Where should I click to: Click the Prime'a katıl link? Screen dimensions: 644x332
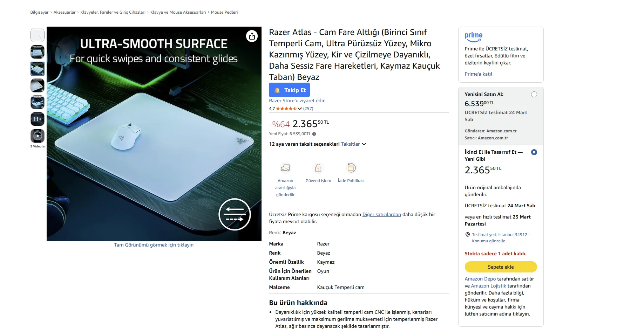(x=478, y=74)
